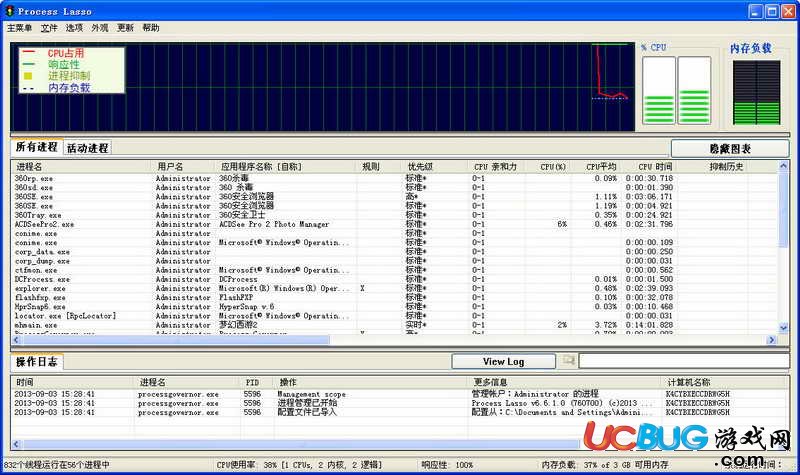Open the 帮助 menu
This screenshot has width=800, height=475.
point(151,28)
